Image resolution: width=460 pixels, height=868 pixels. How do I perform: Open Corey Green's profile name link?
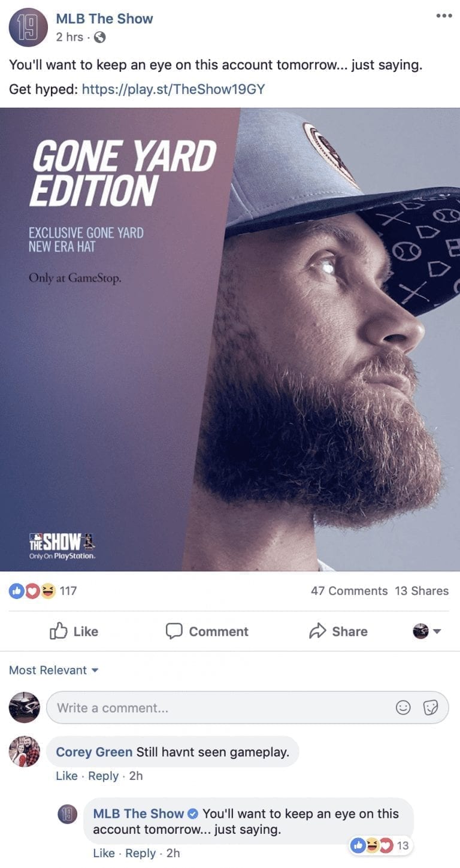[x=94, y=752]
